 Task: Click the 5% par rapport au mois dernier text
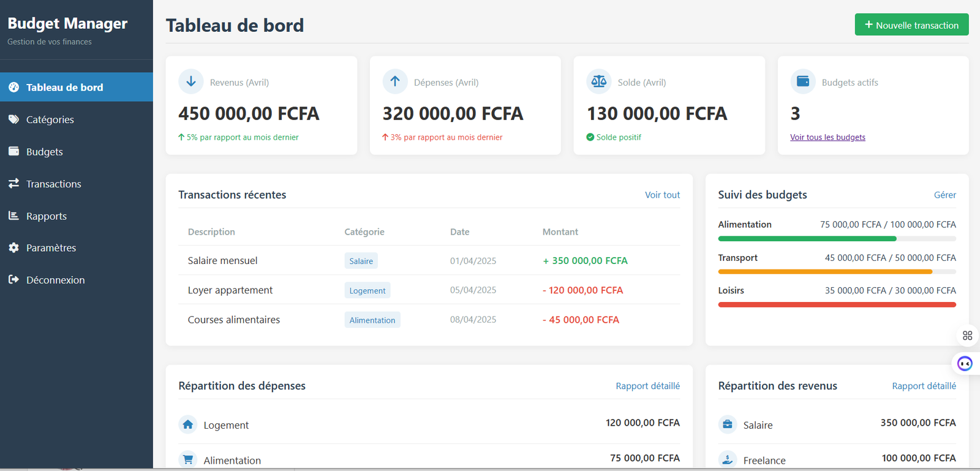[x=243, y=137]
